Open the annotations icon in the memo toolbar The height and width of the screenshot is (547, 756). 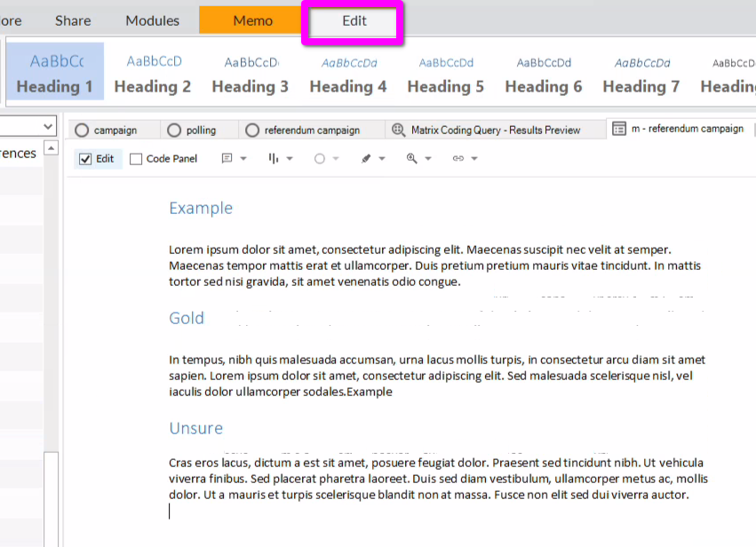(x=227, y=159)
